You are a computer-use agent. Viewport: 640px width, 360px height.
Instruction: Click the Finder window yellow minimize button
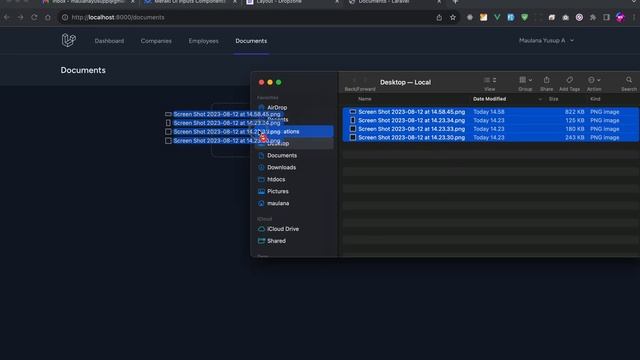[270, 82]
